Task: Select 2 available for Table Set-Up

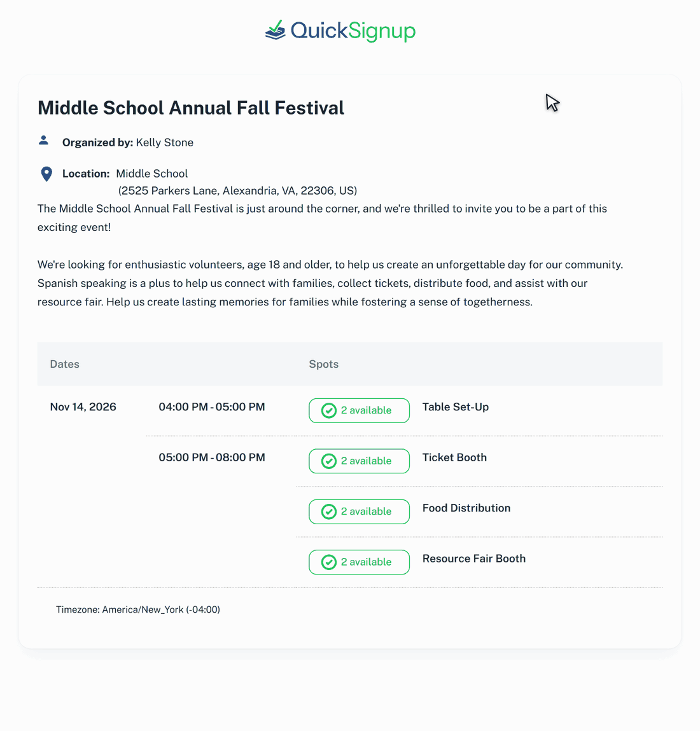Action: [359, 411]
